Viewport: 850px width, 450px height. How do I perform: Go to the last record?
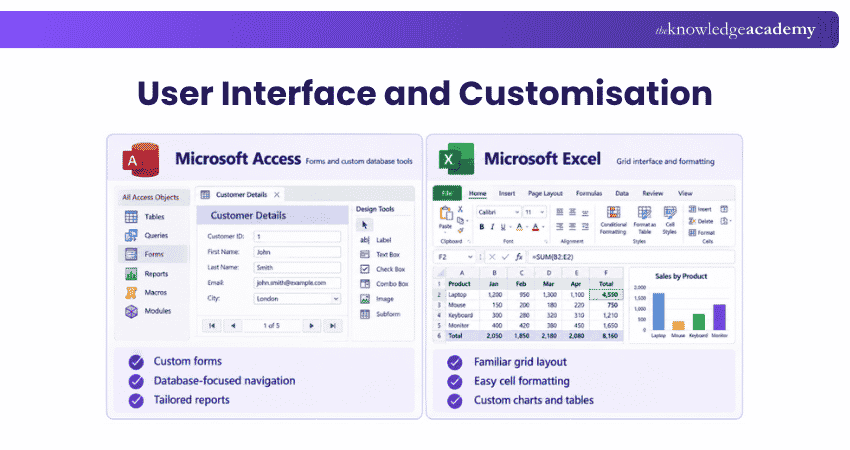pos(332,326)
